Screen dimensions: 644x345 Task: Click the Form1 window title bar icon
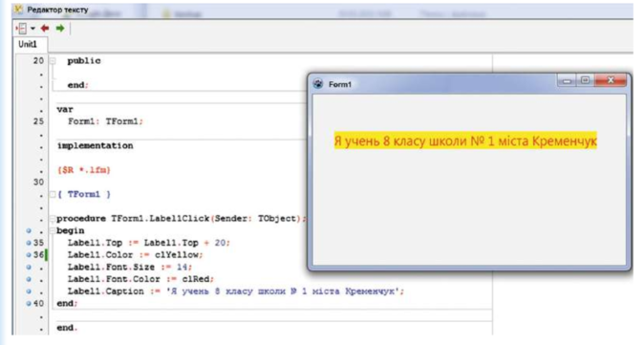318,84
